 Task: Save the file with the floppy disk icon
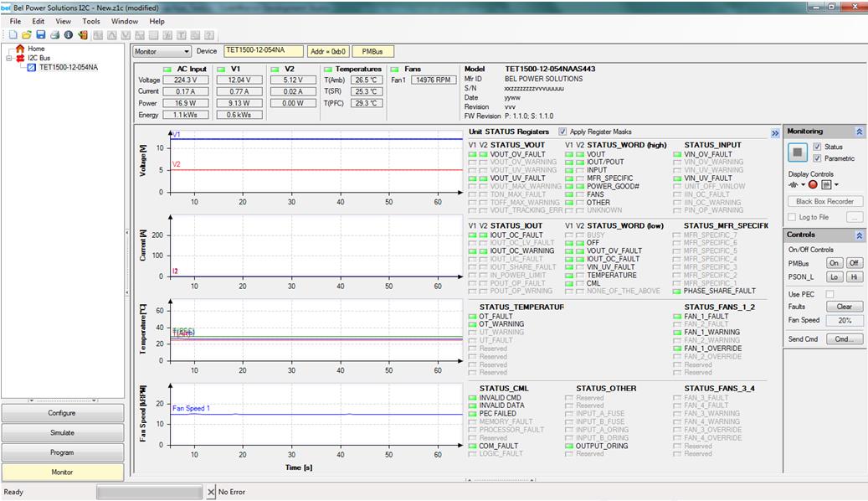(40, 35)
